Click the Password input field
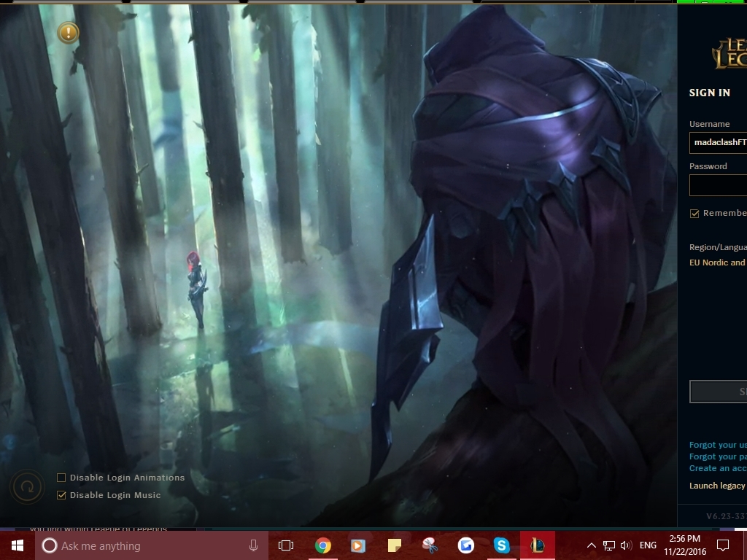 [x=718, y=184]
